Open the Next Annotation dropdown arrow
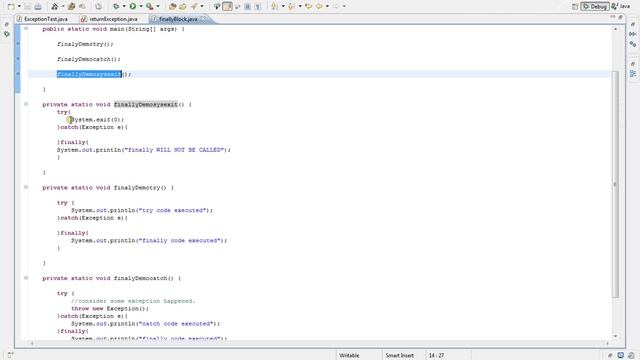Image resolution: width=640 pixels, height=360 pixels. [283, 7]
